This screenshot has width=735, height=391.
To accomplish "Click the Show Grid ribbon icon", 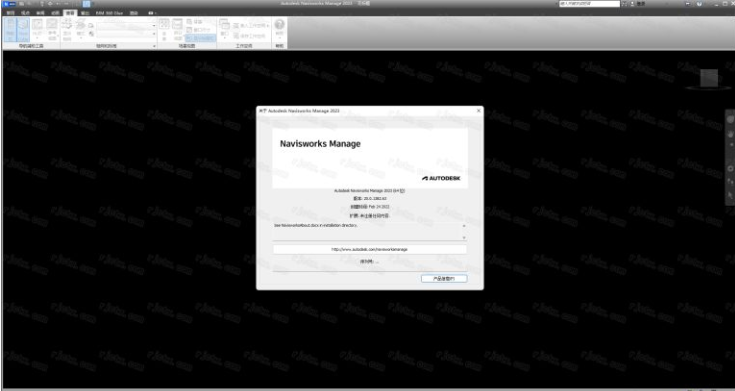I will pos(68,29).
